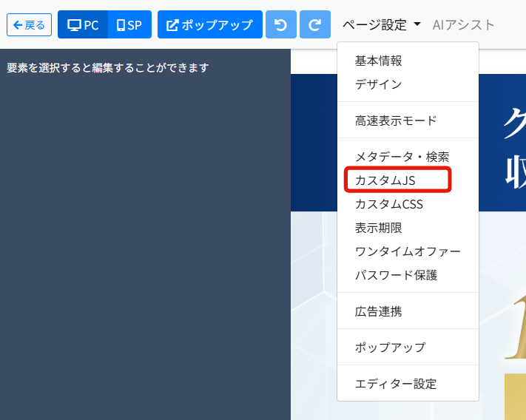Open カスタムCSS settings
This screenshot has width=526, height=420.
(x=389, y=204)
